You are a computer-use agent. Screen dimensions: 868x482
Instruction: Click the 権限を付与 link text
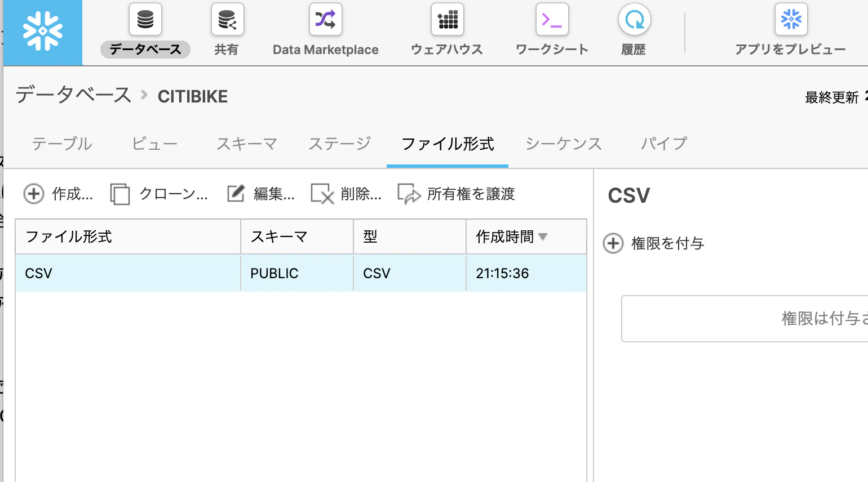click(668, 243)
